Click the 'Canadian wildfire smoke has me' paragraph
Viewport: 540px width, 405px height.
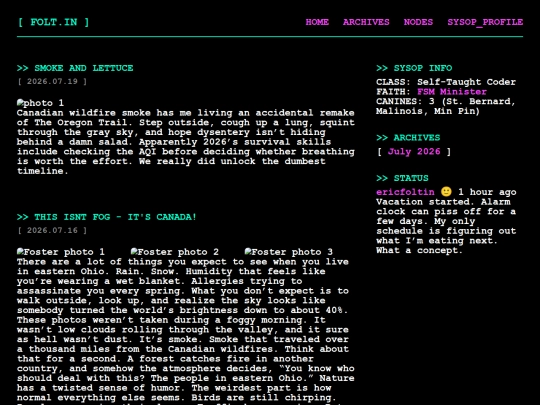pos(186,142)
